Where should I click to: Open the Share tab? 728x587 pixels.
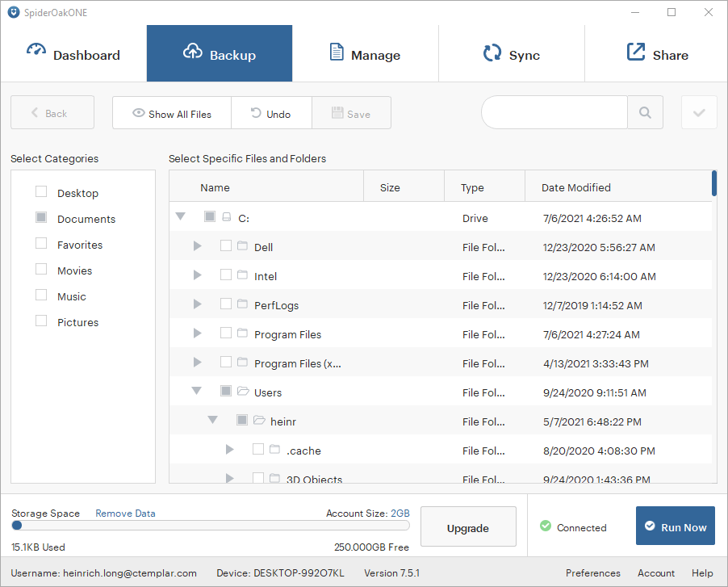point(656,53)
